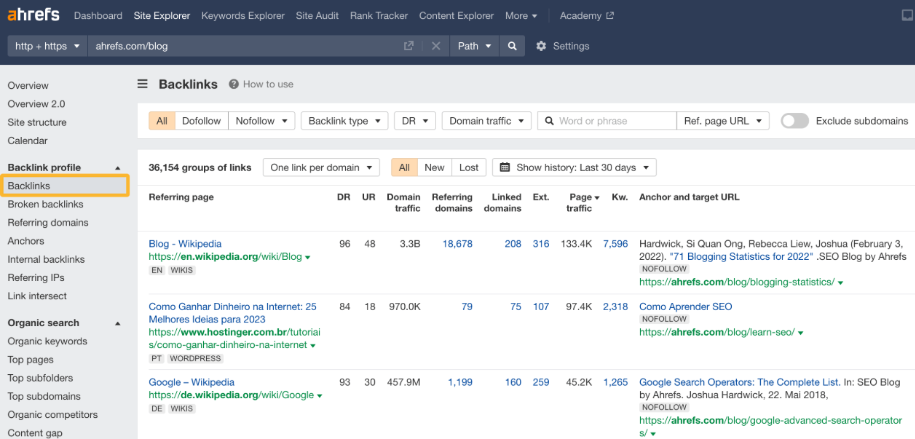Select the Dofollow filter
Screen dimensions: 915x439
pyautogui.click(x=201, y=121)
